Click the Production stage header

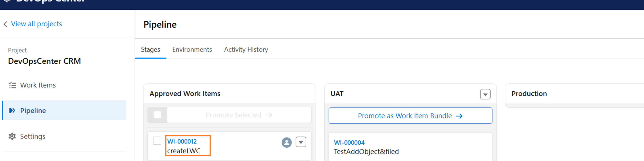tap(529, 94)
